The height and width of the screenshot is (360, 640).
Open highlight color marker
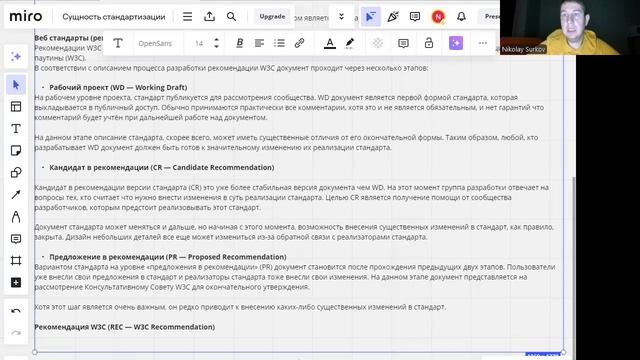[x=349, y=43]
